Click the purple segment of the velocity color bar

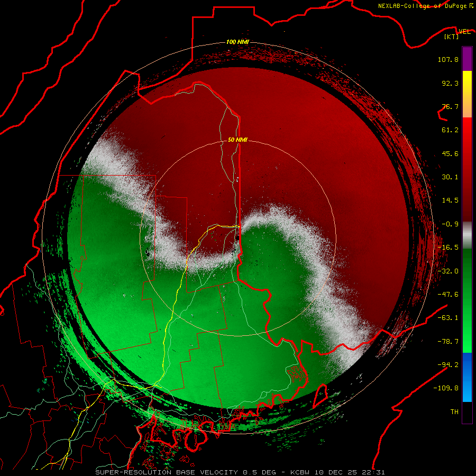click(467, 59)
